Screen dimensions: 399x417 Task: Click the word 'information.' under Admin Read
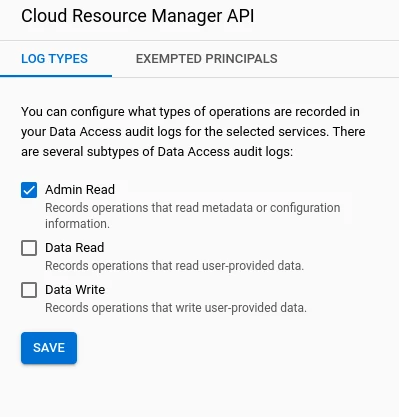coord(77,224)
